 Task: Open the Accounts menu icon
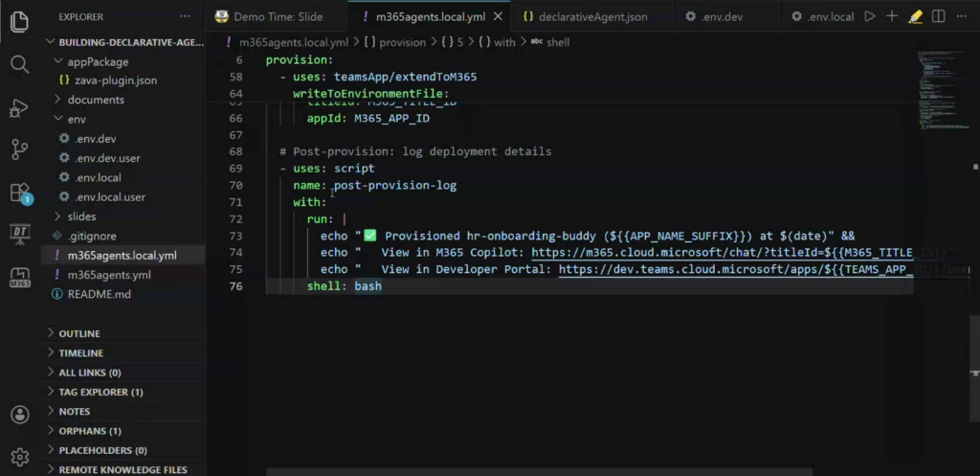click(x=19, y=415)
